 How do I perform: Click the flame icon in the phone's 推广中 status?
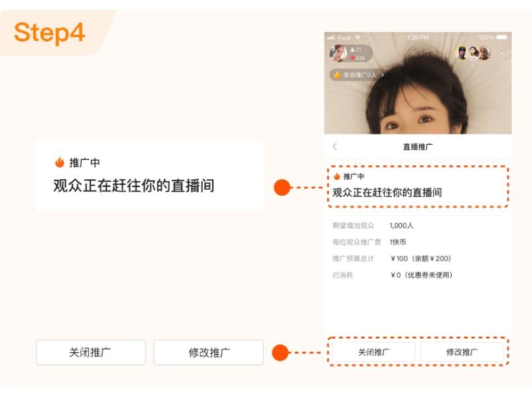point(337,176)
